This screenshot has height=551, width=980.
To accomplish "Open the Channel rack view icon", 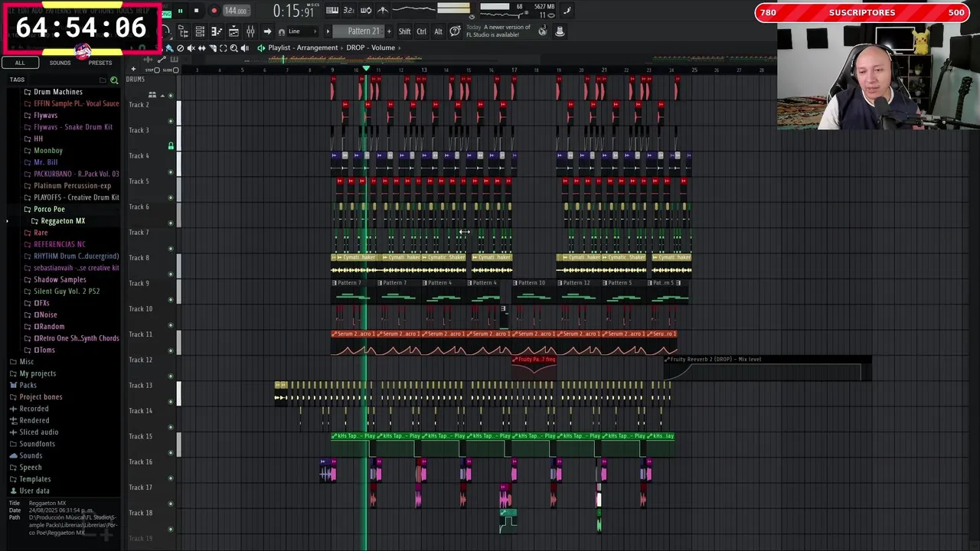I will pos(200,31).
